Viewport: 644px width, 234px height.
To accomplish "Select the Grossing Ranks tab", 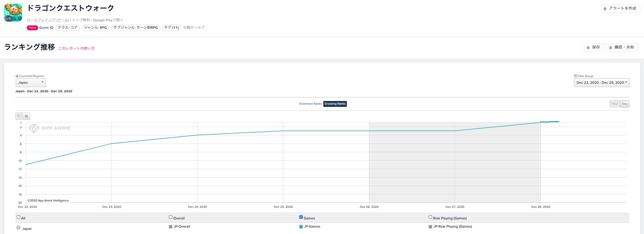I will click(335, 104).
